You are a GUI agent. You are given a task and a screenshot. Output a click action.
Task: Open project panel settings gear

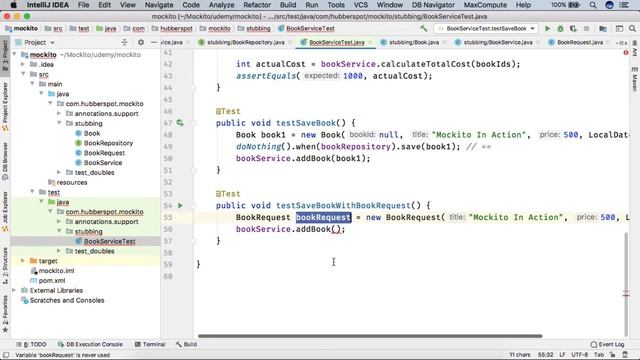tap(141, 42)
